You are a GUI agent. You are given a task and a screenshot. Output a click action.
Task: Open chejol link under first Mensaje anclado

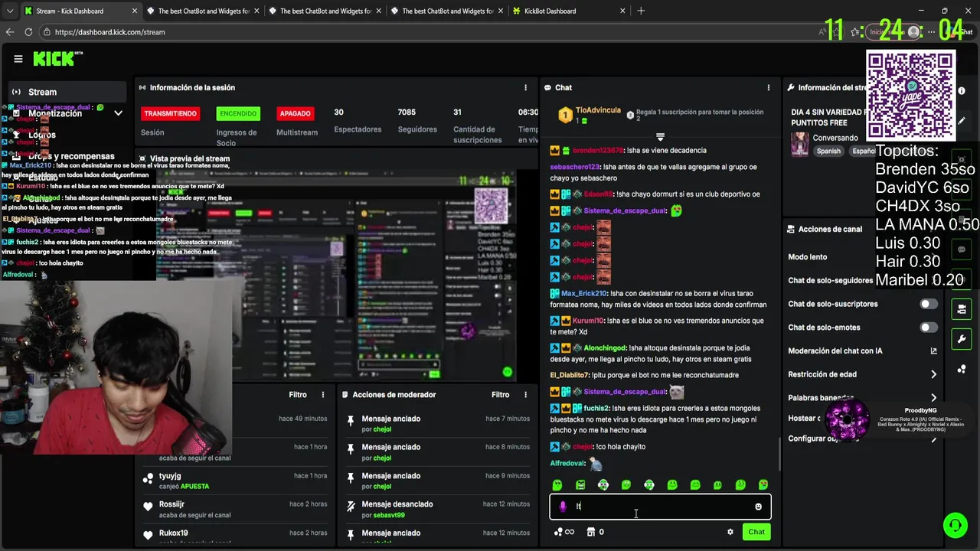pyautogui.click(x=382, y=429)
